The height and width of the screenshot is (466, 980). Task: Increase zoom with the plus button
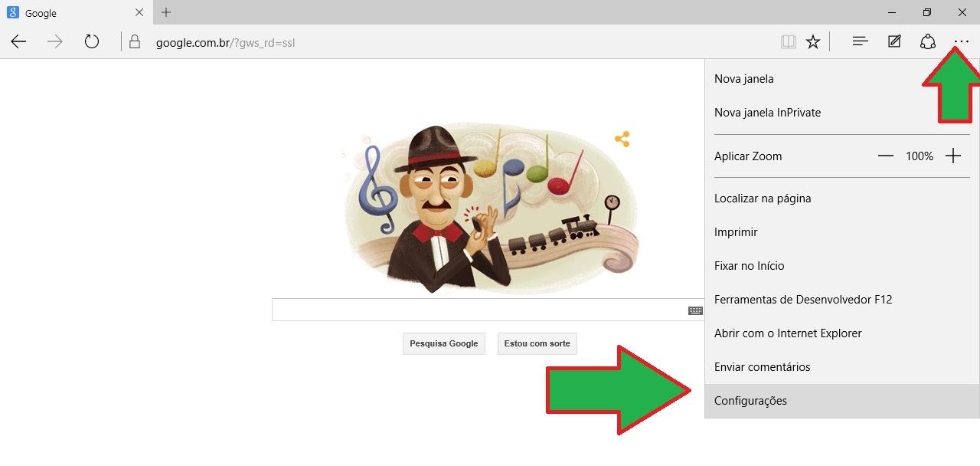click(x=952, y=156)
